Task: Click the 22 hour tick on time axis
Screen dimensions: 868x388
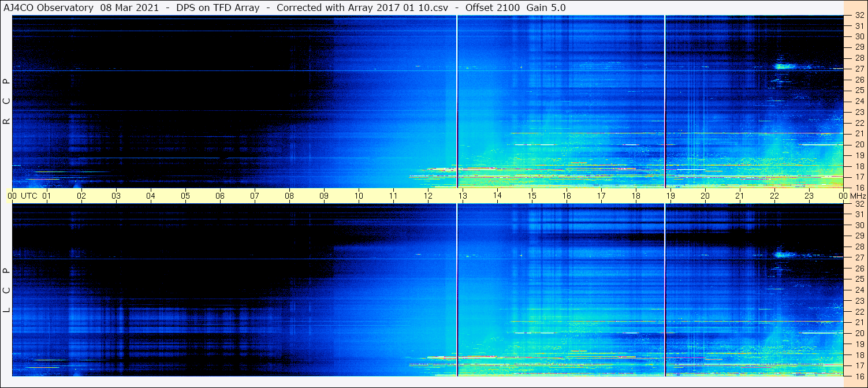Action: click(774, 196)
